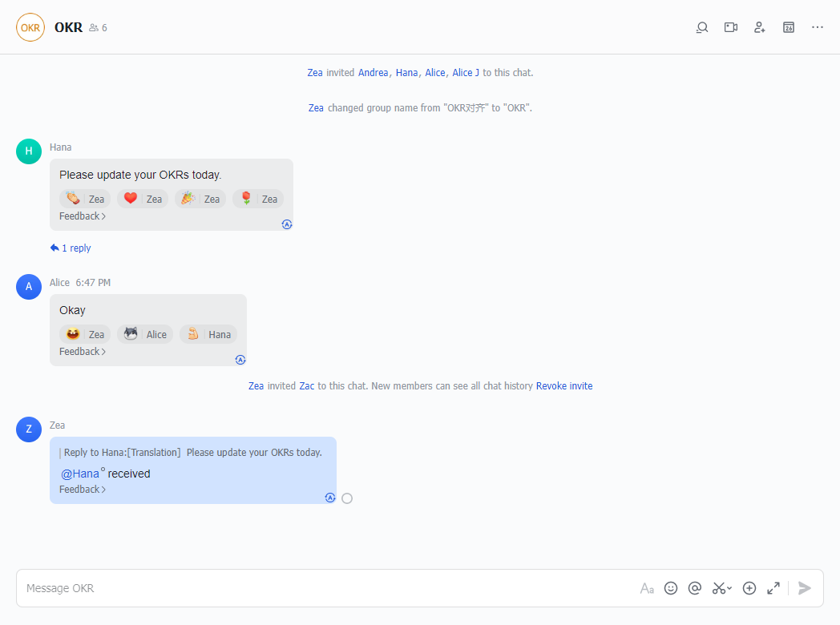Expand Feedback on Hana's message
840x625 pixels.
tap(82, 216)
